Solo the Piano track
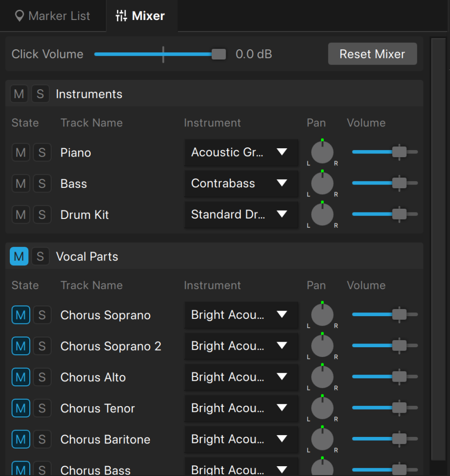Screen dimensions: 450x476 42,152
